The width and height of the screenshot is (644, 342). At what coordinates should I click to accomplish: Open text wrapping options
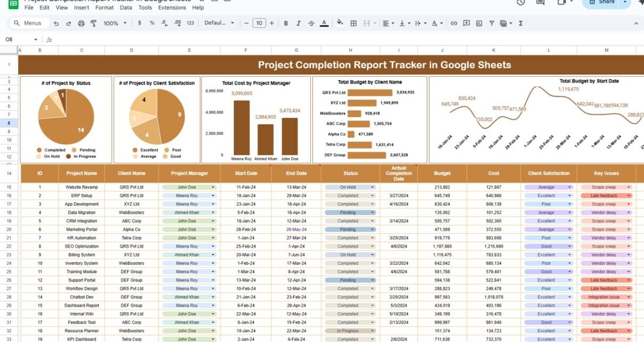click(420, 23)
